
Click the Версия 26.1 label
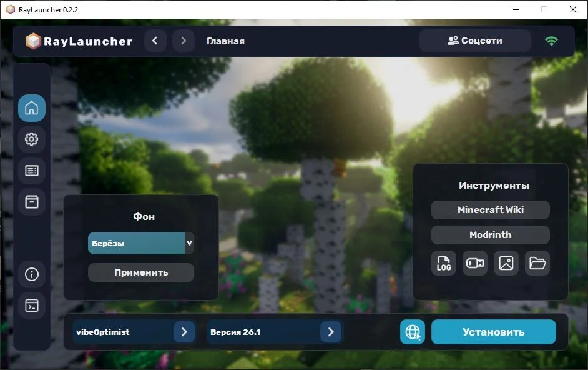[x=235, y=332]
